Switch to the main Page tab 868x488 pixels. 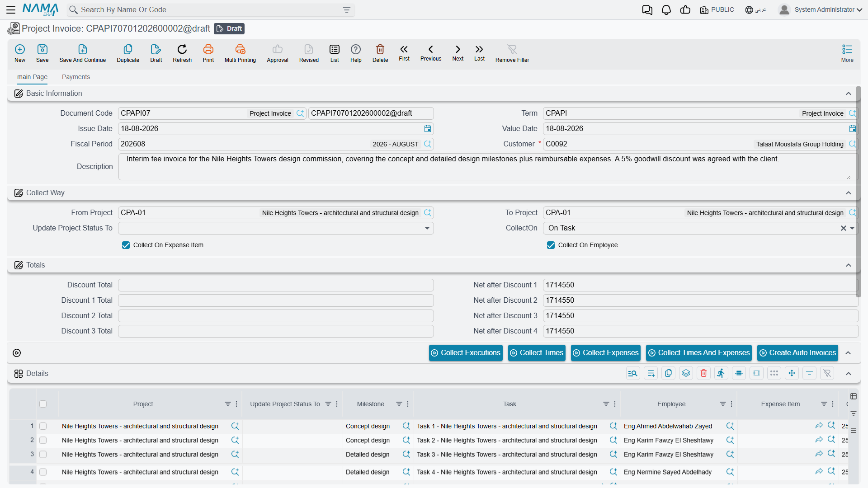click(x=32, y=77)
